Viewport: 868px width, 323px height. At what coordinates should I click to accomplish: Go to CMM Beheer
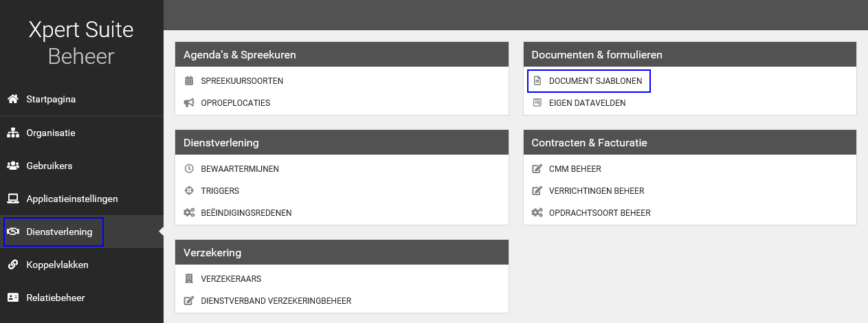pos(575,169)
